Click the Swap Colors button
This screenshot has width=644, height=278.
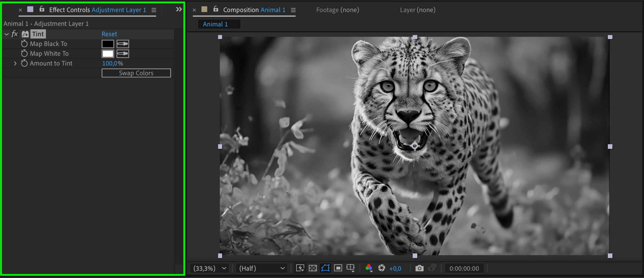click(136, 73)
